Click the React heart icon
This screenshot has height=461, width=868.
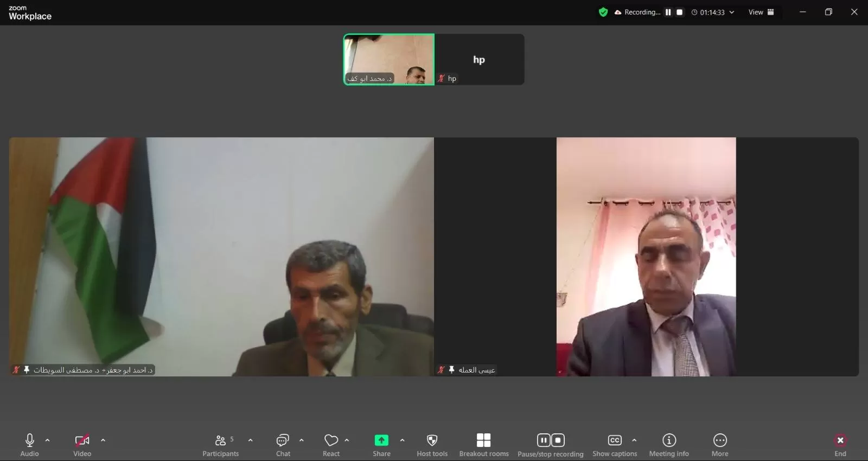[x=331, y=445]
